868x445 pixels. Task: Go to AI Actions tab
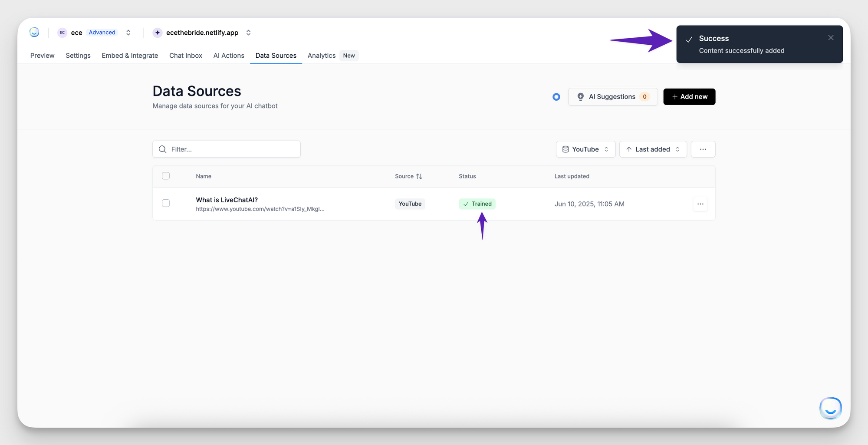pyautogui.click(x=229, y=56)
